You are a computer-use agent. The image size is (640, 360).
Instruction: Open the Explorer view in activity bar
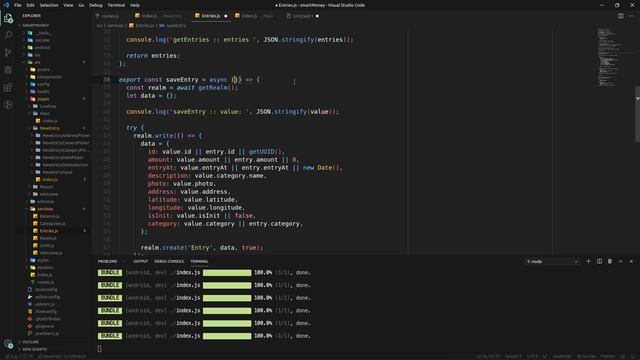[x=8, y=18]
